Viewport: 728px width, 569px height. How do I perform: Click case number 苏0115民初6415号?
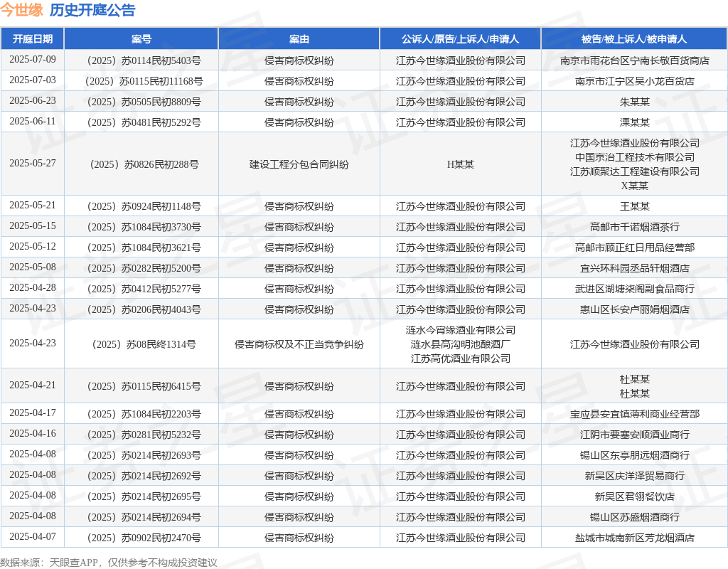pos(144,386)
